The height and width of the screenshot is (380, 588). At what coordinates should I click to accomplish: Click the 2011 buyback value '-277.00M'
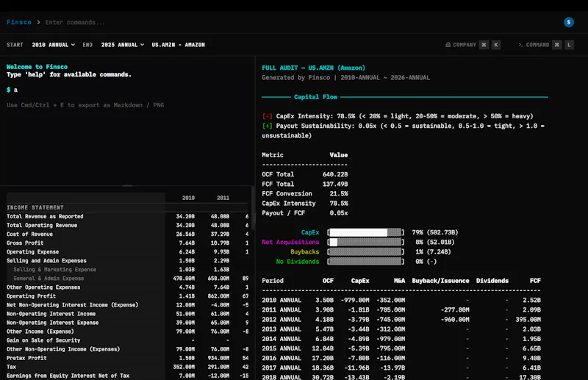(x=455, y=310)
